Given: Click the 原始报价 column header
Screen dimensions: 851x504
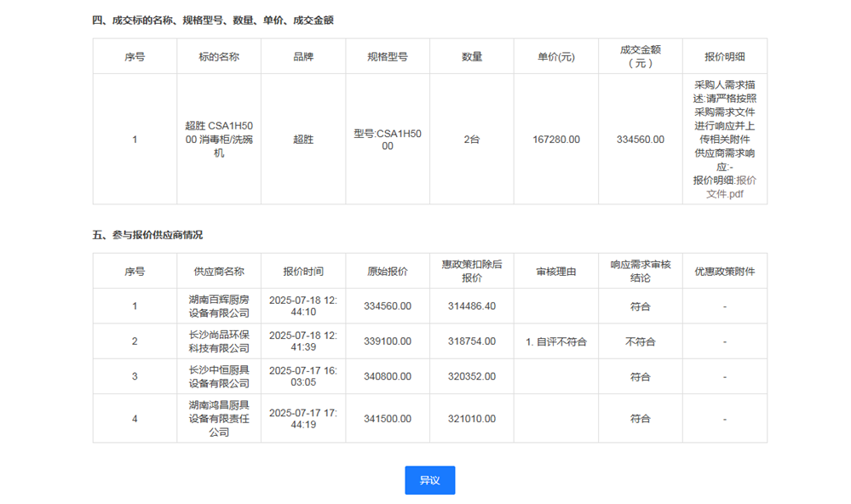Looking at the screenshot, I should click(x=388, y=272).
